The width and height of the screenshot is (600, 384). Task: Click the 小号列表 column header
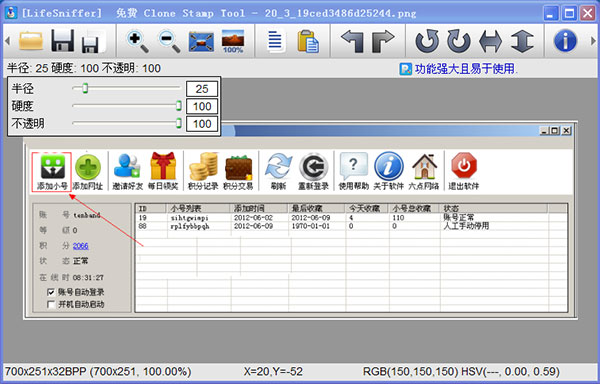[x=199, y=208]
